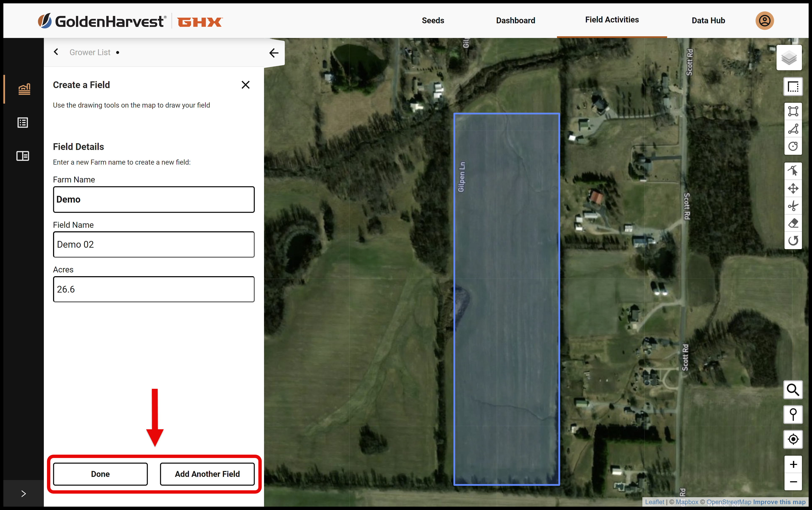Click the Add Another Field button
The image size is (812, 510).
click(207, 474)
